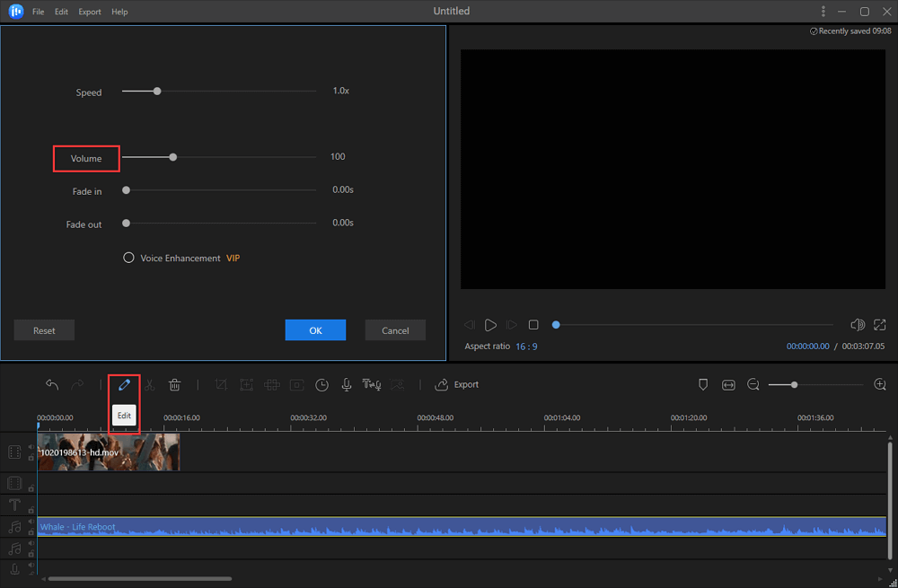Toggle the lock on the text track
898x588 pixels.
[31, 510]
